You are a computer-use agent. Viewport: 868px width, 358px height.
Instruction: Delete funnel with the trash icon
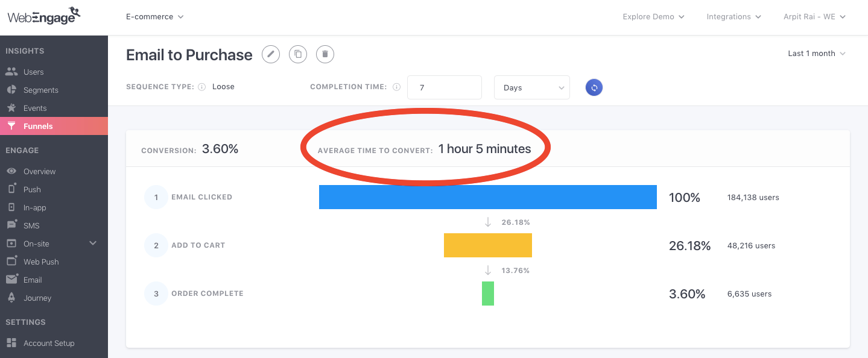click(325, 54)
